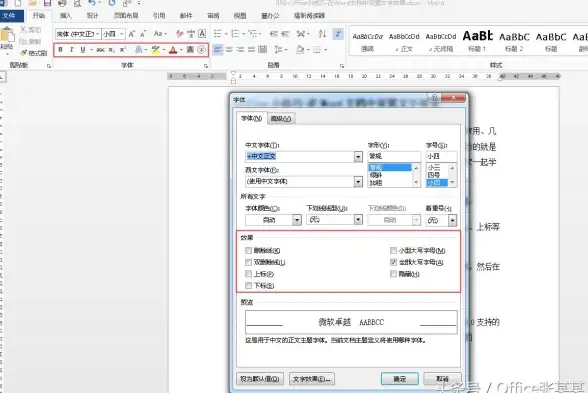Toggle show paragraph marks icon
Screen dimensions: 588x393
[x=338, y=34]
